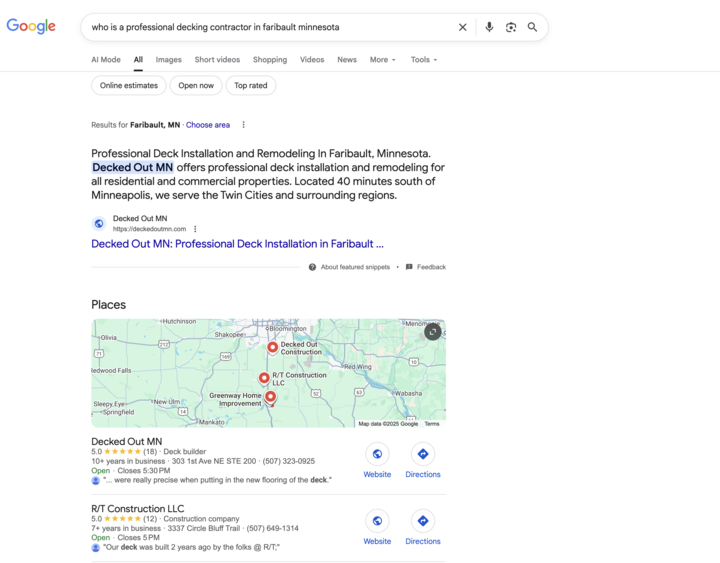Click address 303 1st Ave NE STE 200

click(214, 461)
